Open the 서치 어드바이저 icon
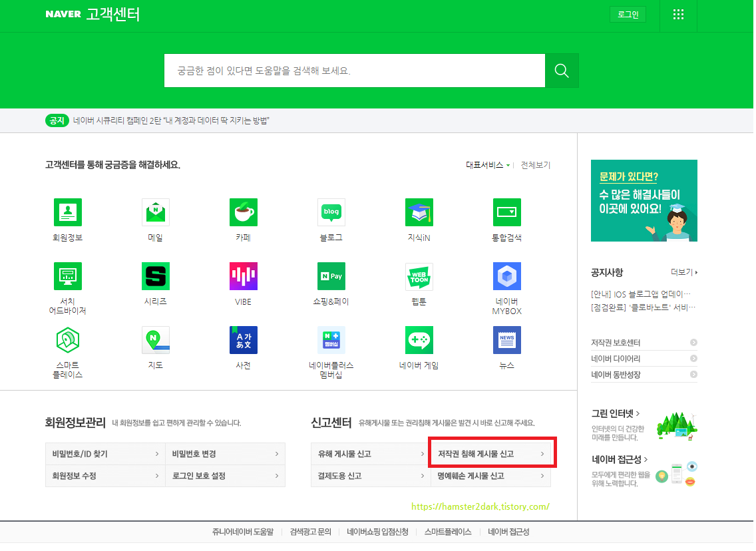Viewport: 756px width, 551px height. pyautogui.click(x=67, y=277)
